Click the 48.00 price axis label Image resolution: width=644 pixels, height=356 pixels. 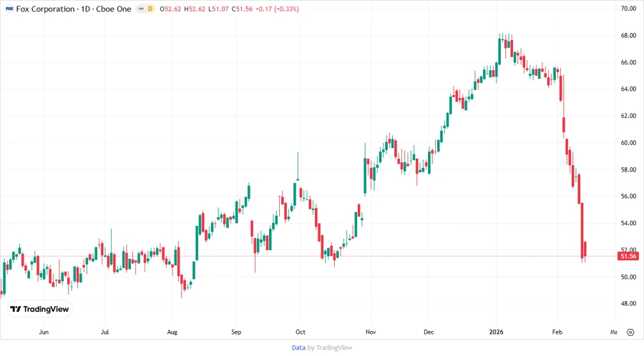(x=628, y=304)
